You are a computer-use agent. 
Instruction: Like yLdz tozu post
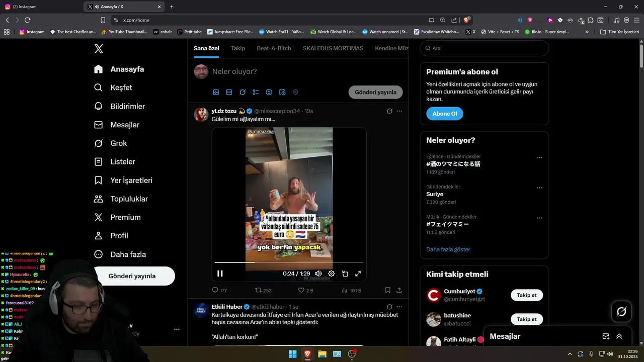click(306, 290)
